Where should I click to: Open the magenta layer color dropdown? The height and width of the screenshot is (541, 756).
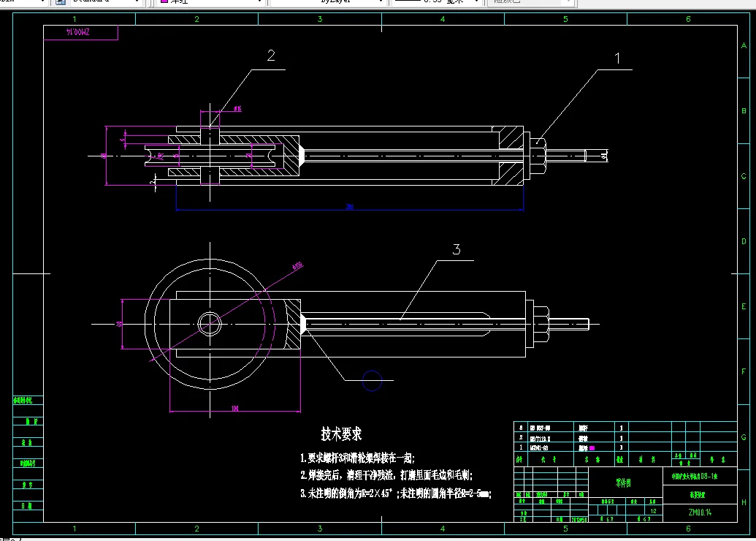point(211,2)
